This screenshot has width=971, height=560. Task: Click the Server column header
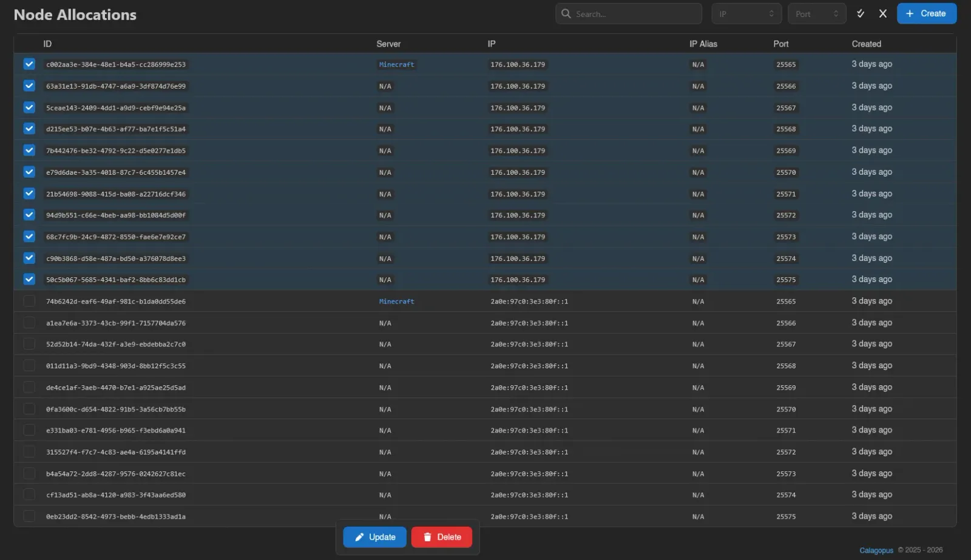click(x=388, y=44)
